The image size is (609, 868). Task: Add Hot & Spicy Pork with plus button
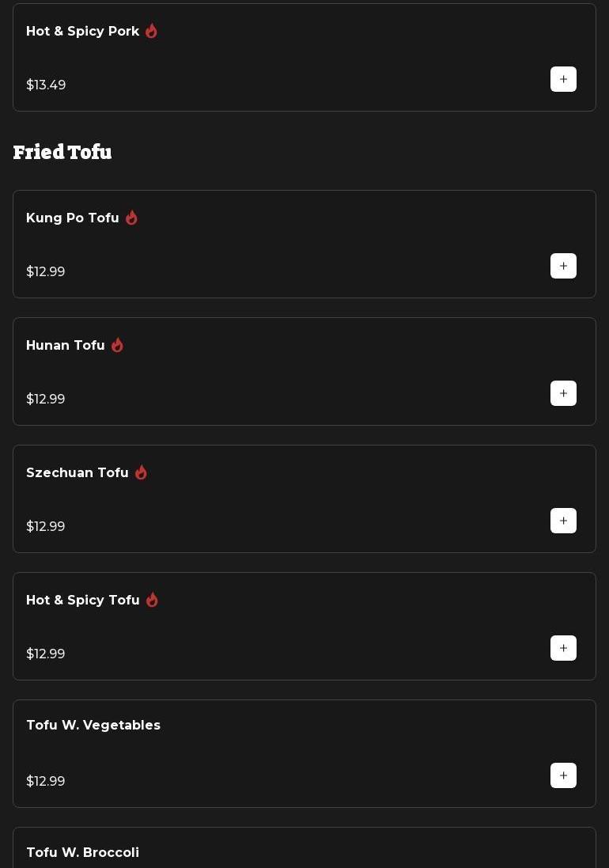tap(563, 79)
